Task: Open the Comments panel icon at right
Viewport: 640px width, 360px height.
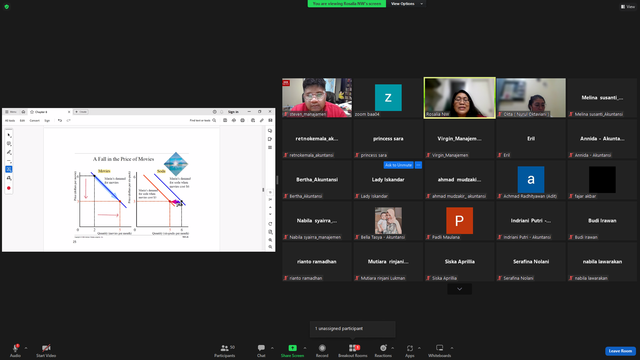Action: tap(270, 131)
